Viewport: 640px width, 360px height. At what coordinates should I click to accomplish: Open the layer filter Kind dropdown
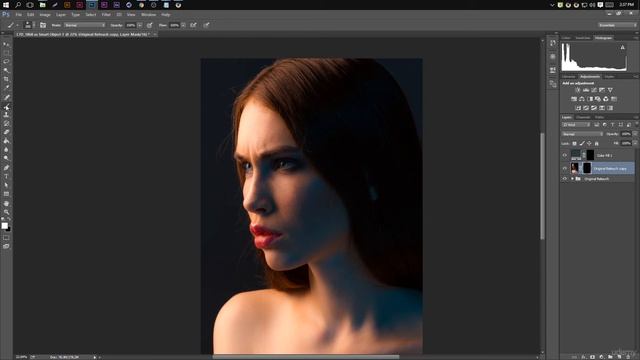576,124
